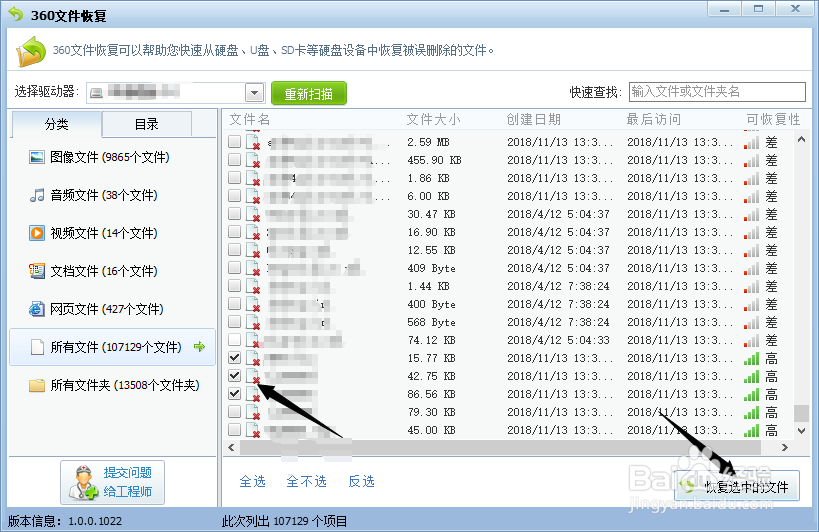This screenshot has height=532, width=819.
Task: Check the 2.59 MB file checkbox
Action: pyautogui.click(x=235, y=141)
